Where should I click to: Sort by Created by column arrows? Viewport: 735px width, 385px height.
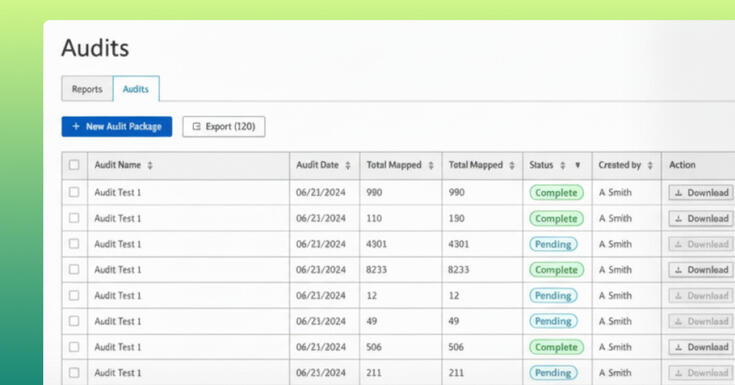pyautogui.click(x=650, y=165)
